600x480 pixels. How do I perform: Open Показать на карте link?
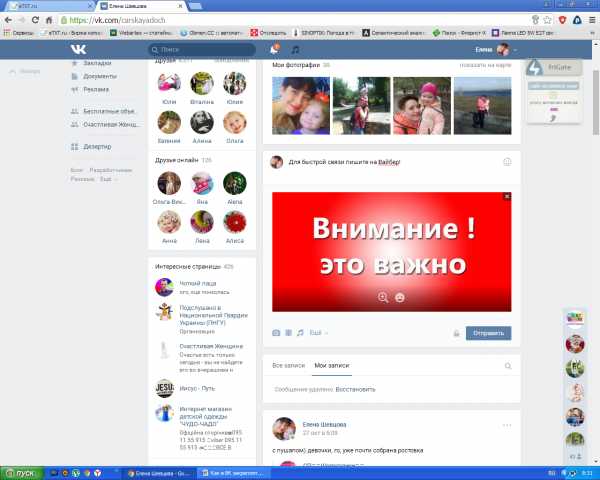click(x=485, y=65)
